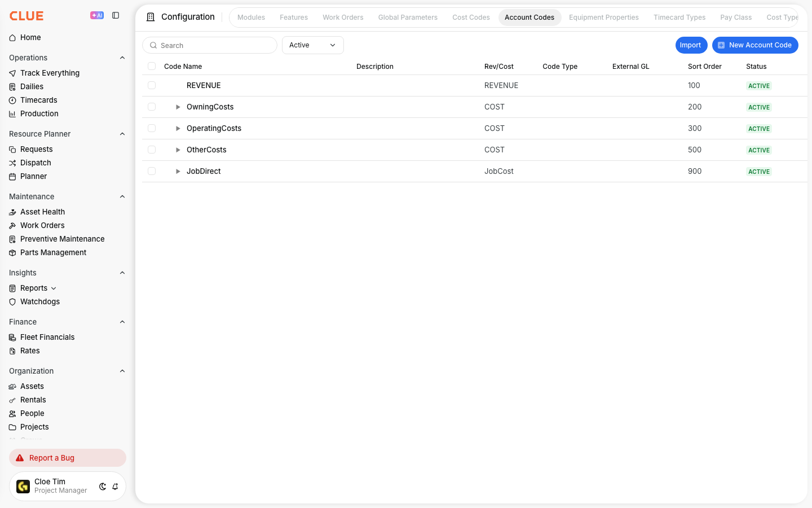Open Cloe Tim user profile

(x=52, y=486)
